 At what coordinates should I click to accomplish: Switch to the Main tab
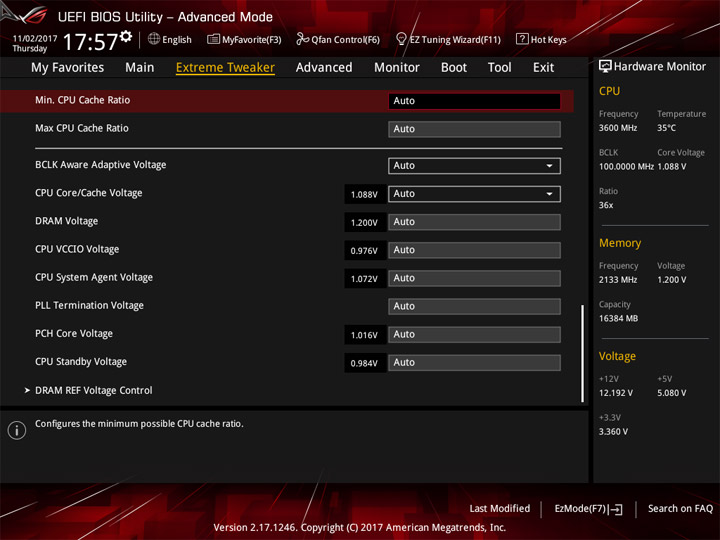(x=140, y=68)
